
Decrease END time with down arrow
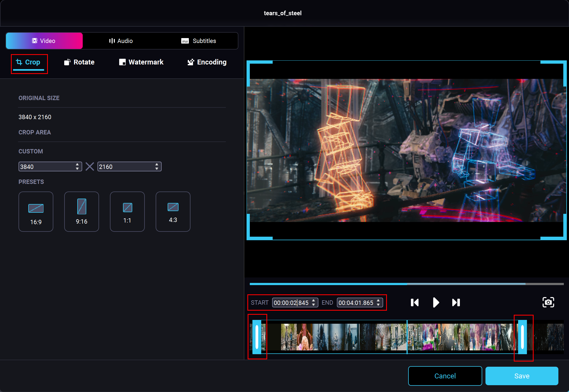(x=378, y=305)
